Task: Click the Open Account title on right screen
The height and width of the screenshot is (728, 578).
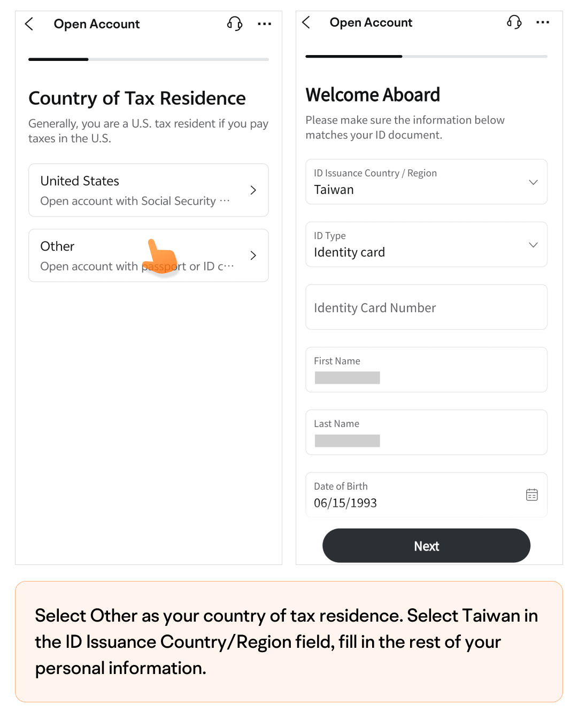Action: pyautogui.click(x=371, y=22)
